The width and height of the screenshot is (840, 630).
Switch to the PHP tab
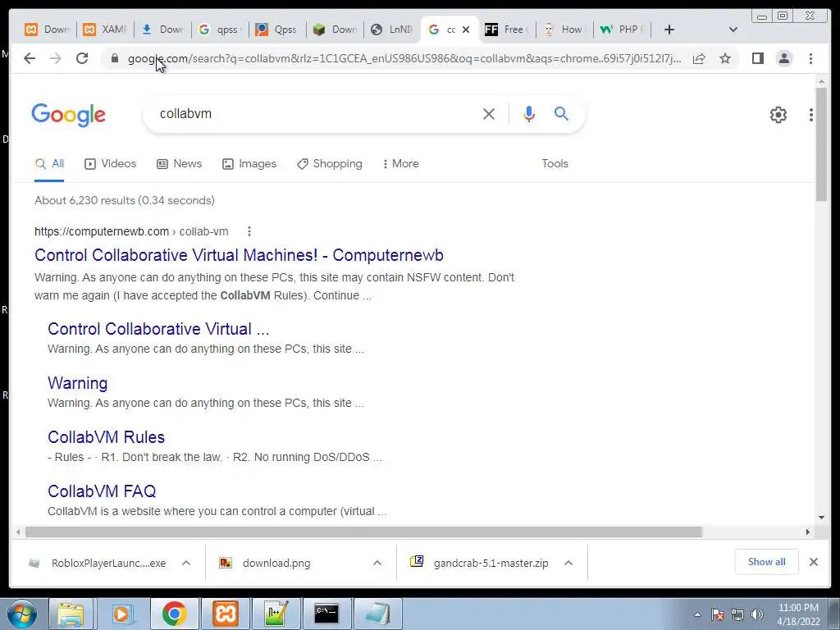coord(622,30)
